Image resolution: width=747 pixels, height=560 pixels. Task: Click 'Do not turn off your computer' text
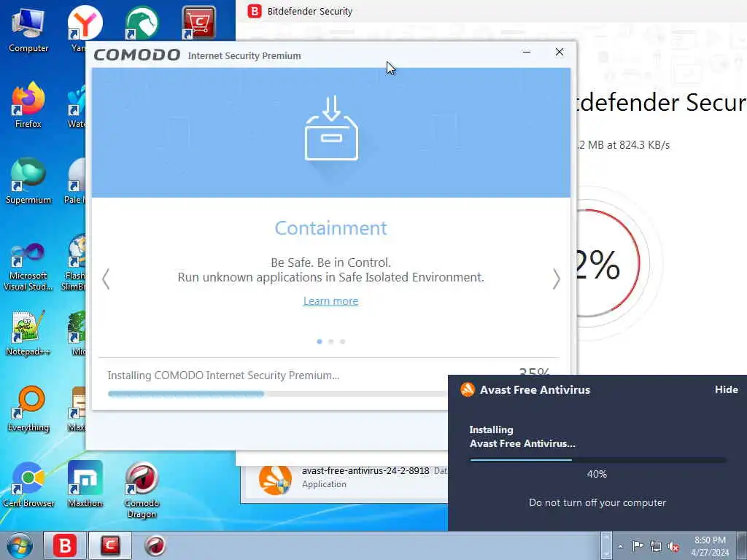tap(597, 502)
